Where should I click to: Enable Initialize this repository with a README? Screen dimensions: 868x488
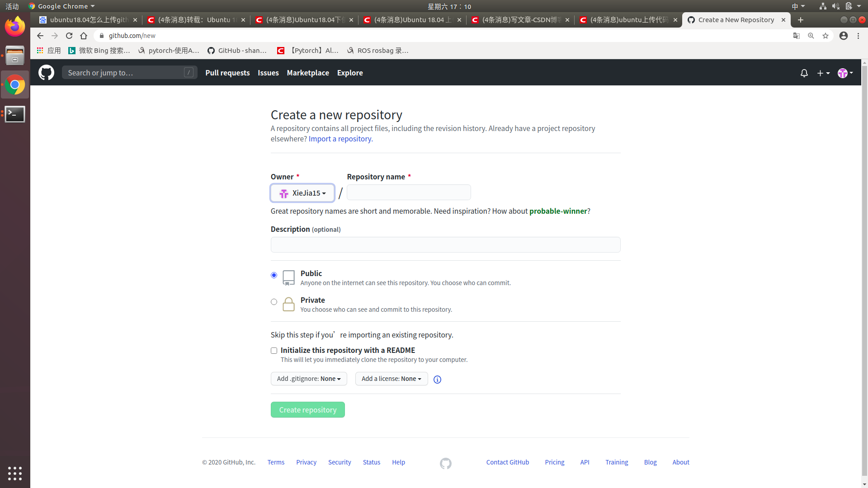(x=274, y=351)
